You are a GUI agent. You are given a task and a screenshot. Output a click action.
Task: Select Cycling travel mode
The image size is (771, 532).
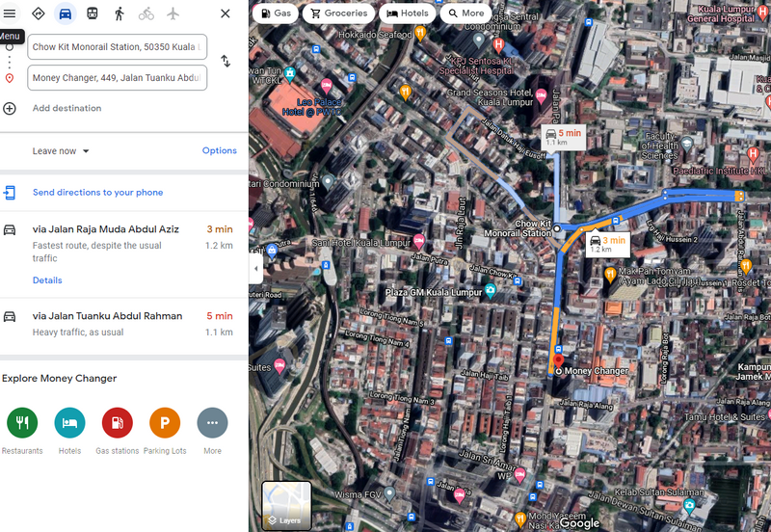coord(146,13)
